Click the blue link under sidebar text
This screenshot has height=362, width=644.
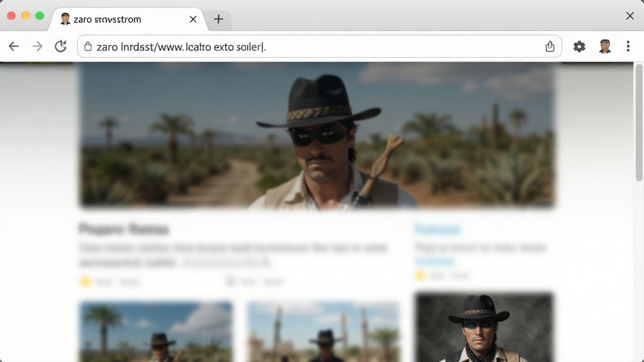coord(435,261)
